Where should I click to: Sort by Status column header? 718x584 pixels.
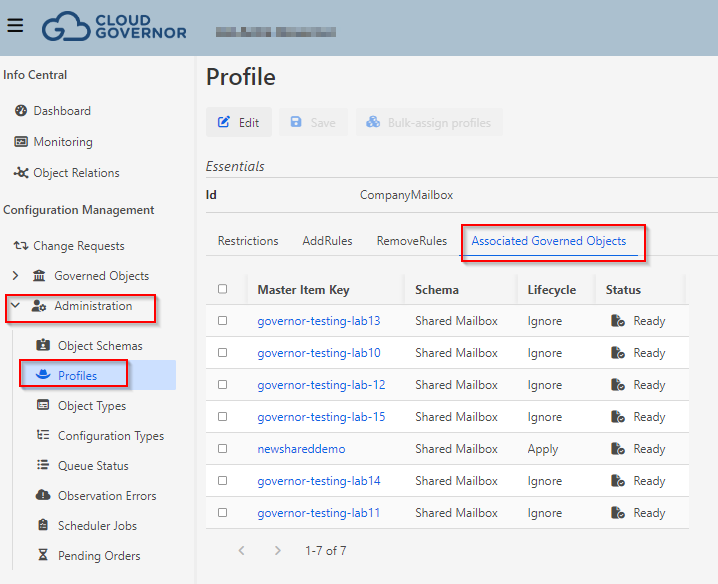(x=623, y=289)
